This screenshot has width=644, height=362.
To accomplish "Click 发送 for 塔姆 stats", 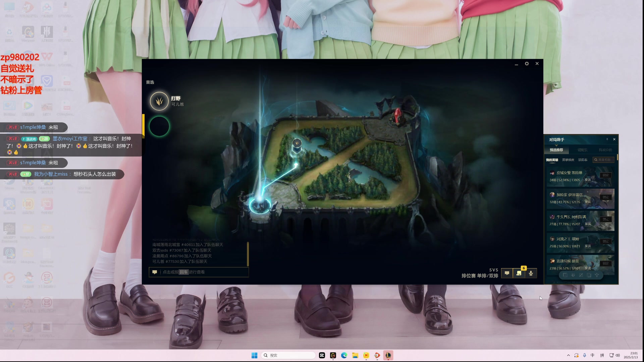I will (588, 246).
